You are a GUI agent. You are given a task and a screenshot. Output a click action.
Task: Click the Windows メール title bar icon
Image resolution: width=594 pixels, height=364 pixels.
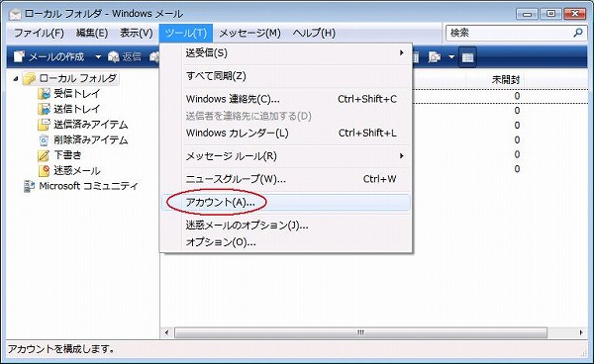pos(15,15)
